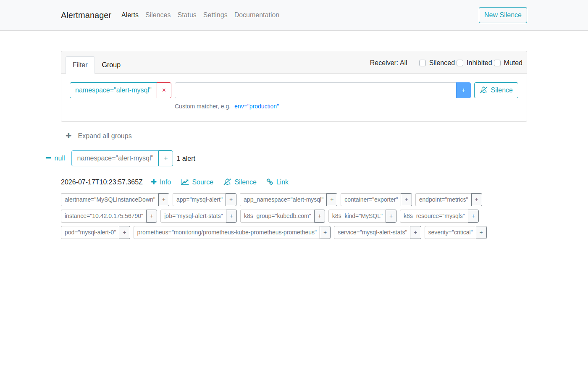
Task: Go to the Alerts page
Action: coord(130,15)
